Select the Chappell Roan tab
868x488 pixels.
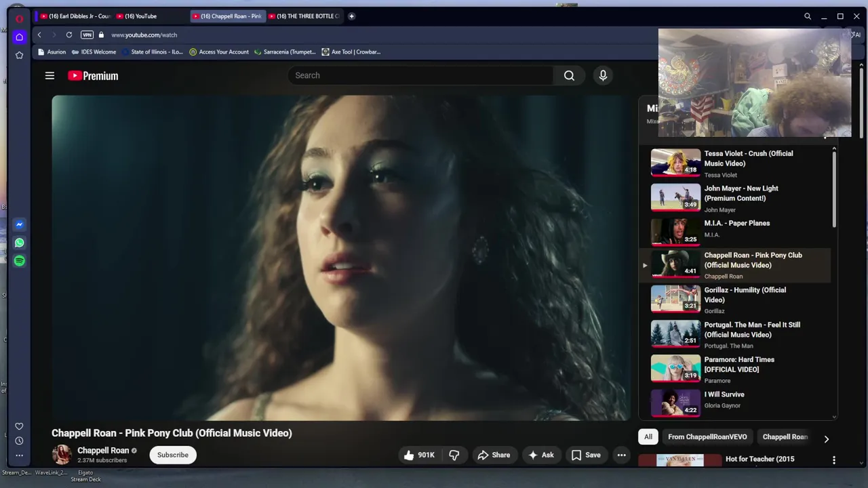227,16
